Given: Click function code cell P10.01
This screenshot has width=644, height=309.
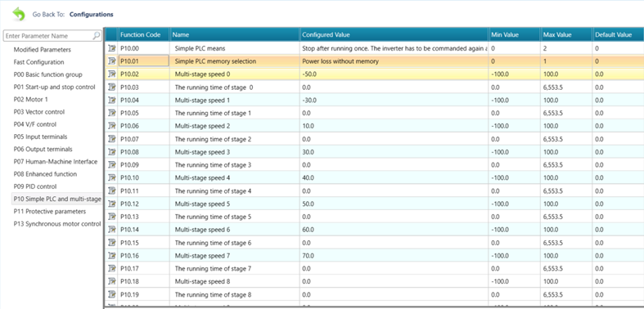Looking at the screenshot, I should tap(144, 61).
